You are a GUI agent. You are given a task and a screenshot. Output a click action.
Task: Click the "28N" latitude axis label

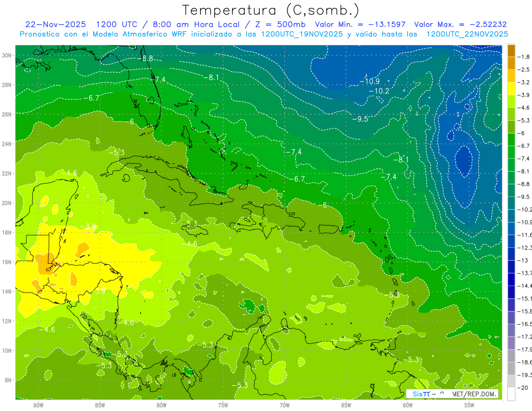coord(7,85)
